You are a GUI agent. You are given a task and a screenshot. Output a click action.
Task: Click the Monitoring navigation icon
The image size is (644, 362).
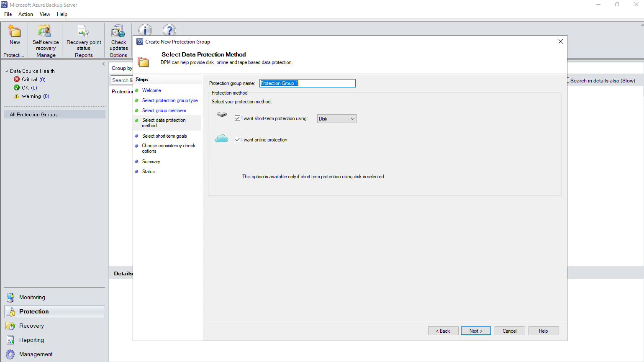pyautogui.click(x=10, y=298)
